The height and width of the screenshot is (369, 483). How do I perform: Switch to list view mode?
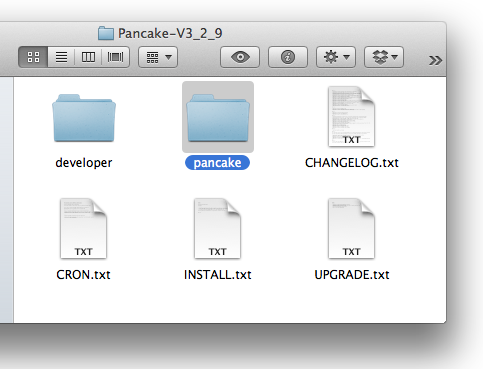pos(61,57)
